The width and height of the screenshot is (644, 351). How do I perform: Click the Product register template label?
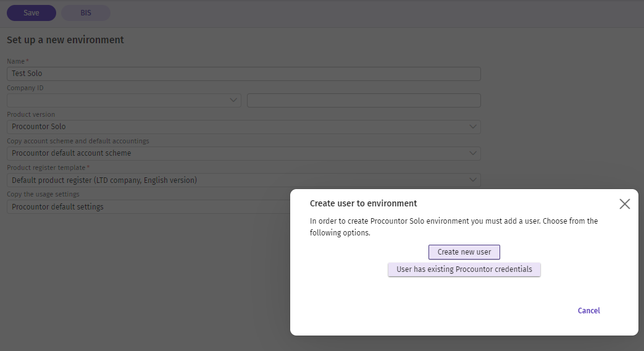click(46, 167)
